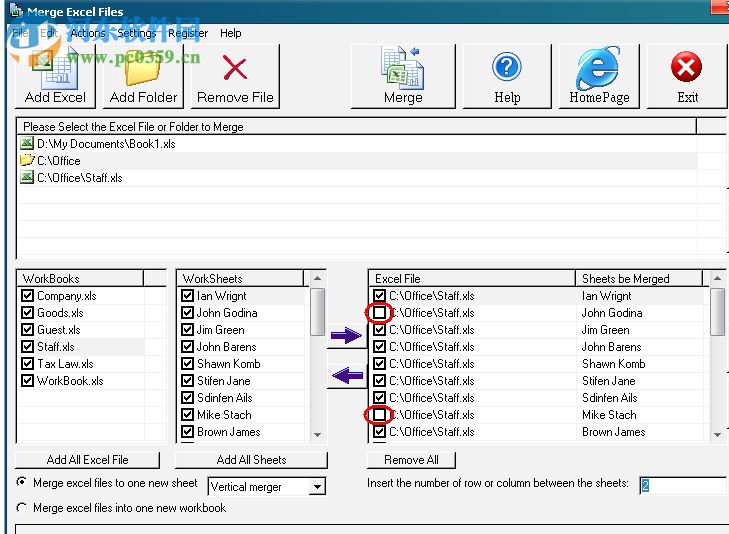Uncheck Shawn Komb worksheet checkbox
Screen dimensions: 729x534
[187, 363]
